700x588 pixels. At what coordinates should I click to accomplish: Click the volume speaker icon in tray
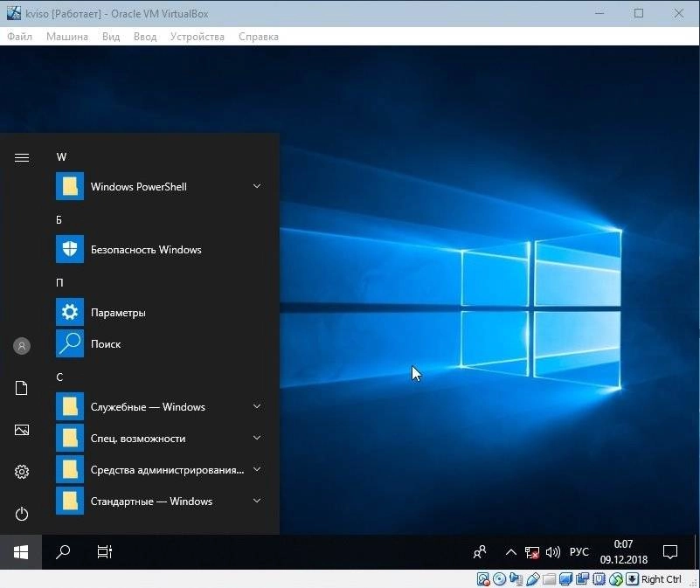pyautogui.click(x=552, y=553)
